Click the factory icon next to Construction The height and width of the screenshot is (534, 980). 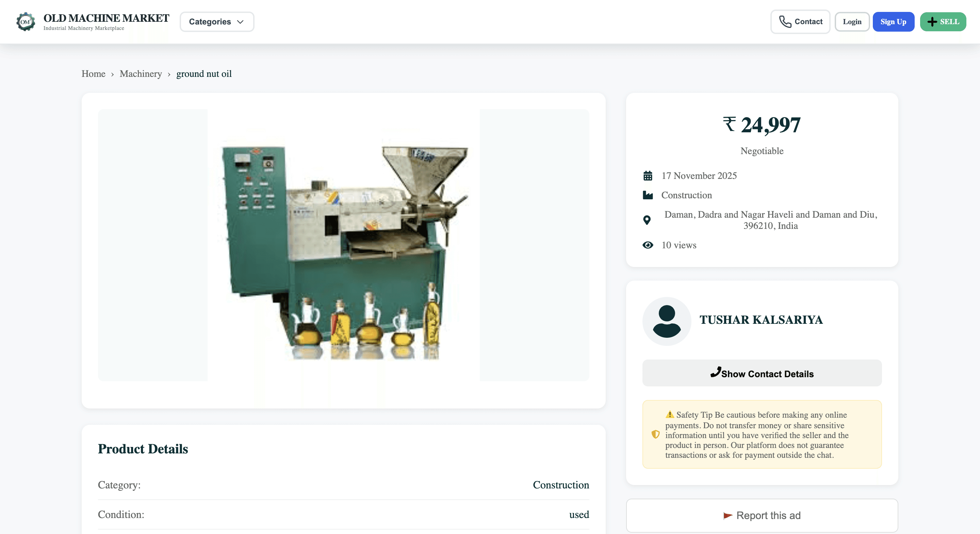[x=648, y=195]
